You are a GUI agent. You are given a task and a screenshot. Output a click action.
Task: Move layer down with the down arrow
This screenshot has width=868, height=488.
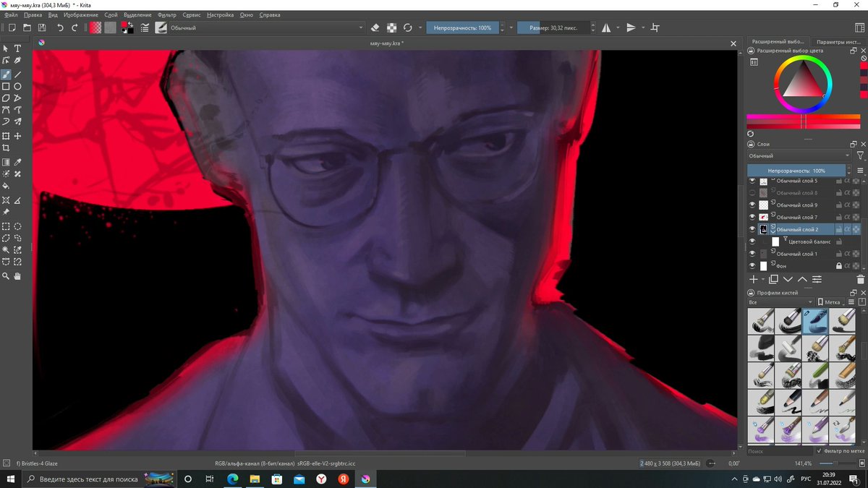pos(788,279)
